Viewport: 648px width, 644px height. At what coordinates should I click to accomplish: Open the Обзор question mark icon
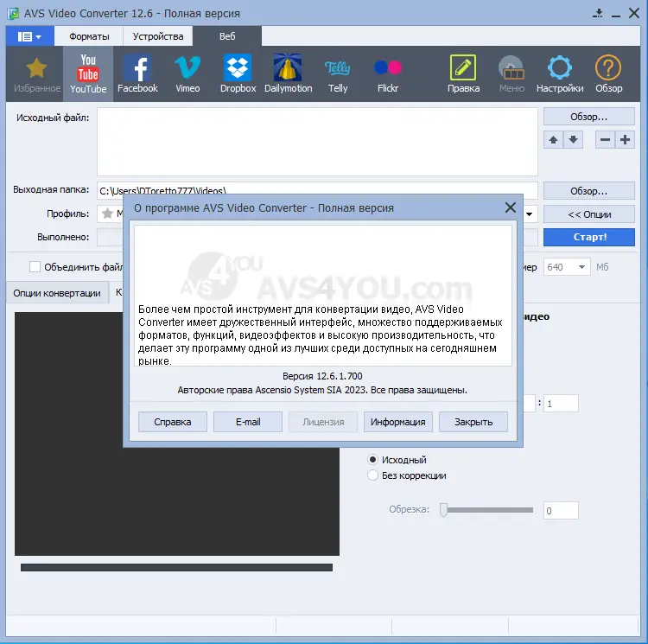click(608, 74)
